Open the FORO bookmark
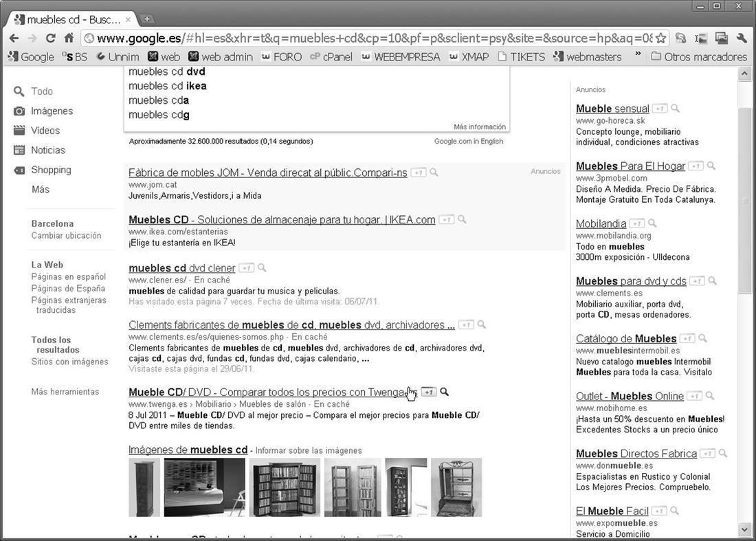This screenshot has height=541, width=756. click(282, 57)
